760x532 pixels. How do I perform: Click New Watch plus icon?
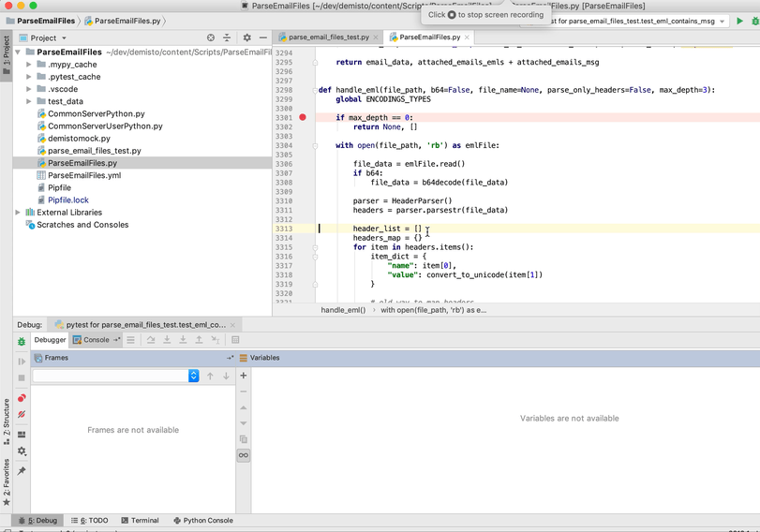click(244, 376)
